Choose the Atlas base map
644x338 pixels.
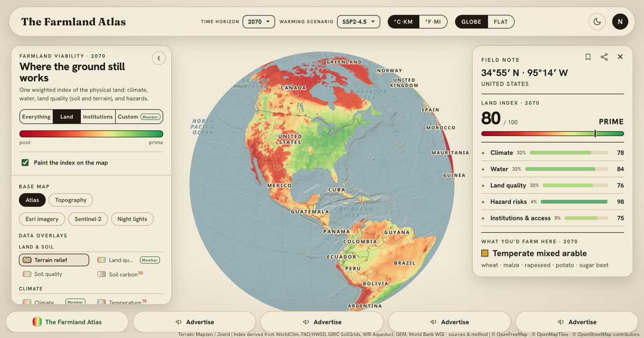[x=32, y=200]
